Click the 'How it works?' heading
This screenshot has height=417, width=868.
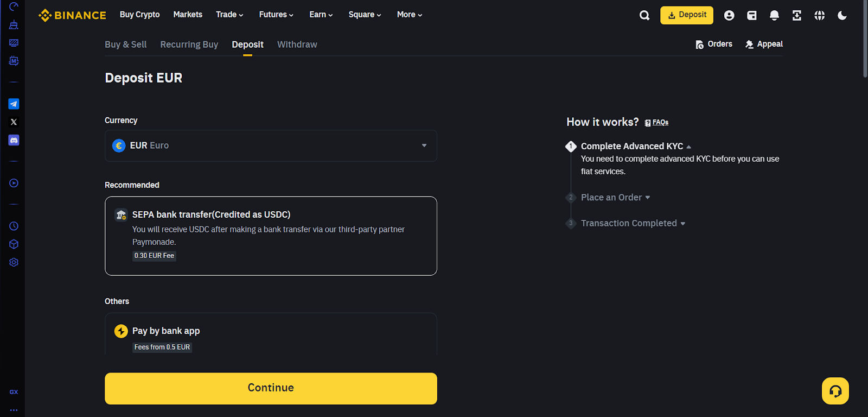click(x=603, y=122)
